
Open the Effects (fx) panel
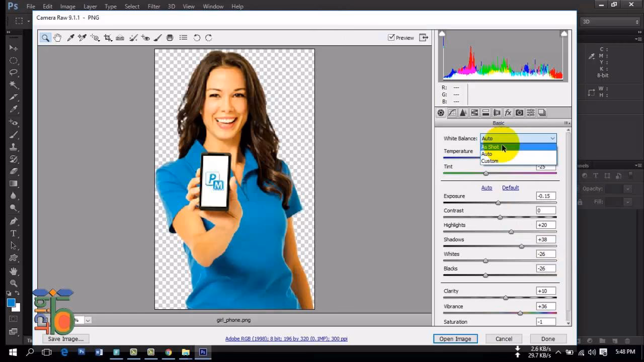click(508, 113)
